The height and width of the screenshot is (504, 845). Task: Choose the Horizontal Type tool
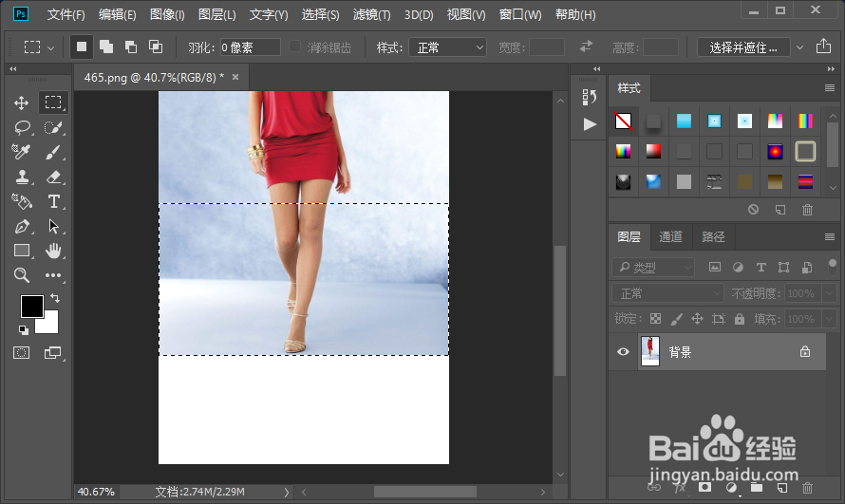coord(53,201)
